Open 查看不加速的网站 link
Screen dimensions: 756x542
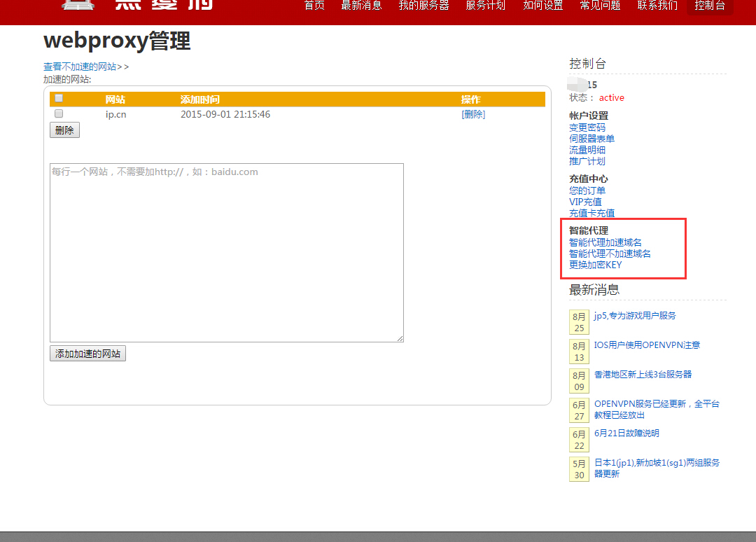(80, 67)
